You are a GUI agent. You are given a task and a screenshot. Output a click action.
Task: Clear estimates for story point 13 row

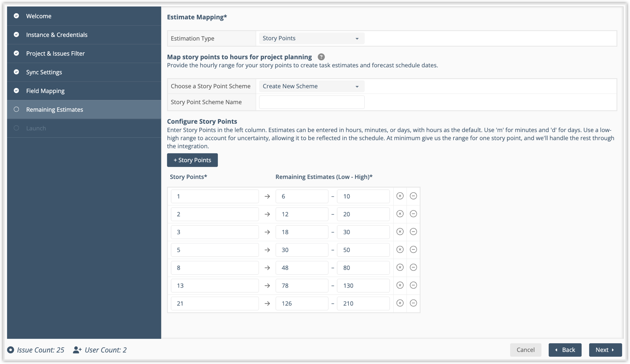pyautogui.click(x=400, y=285)
